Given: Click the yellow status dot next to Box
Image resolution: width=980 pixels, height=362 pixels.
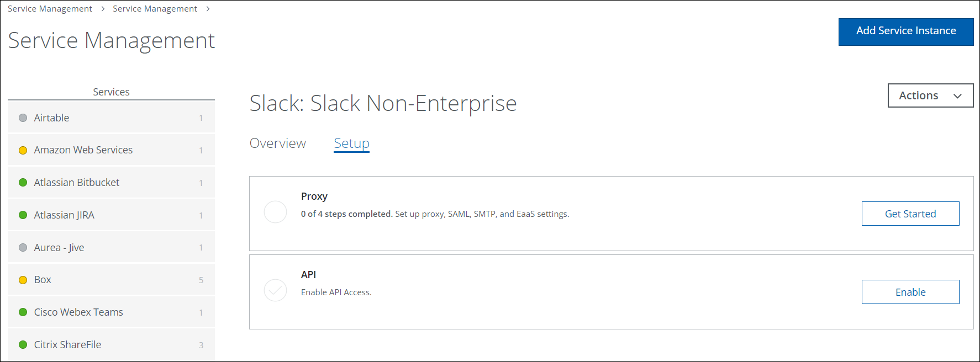Looking at the screenshot, I should (x=23, y=280).
